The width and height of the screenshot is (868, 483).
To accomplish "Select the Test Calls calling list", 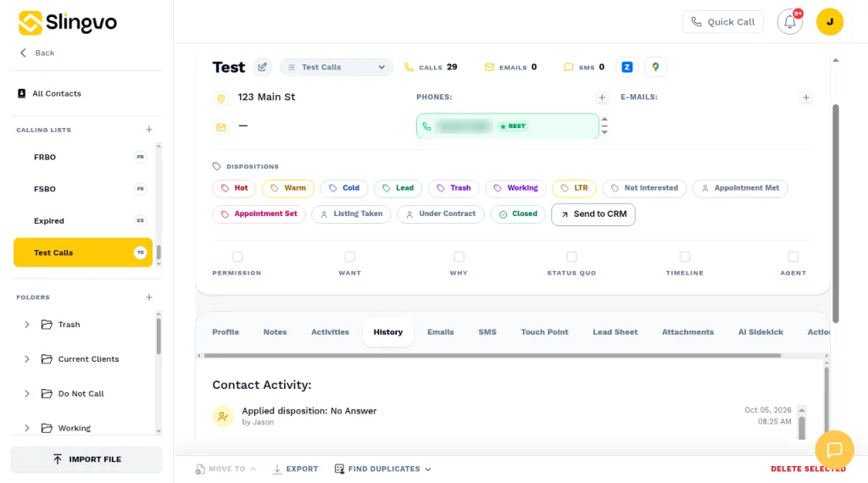I will click(x=83, y=253).
